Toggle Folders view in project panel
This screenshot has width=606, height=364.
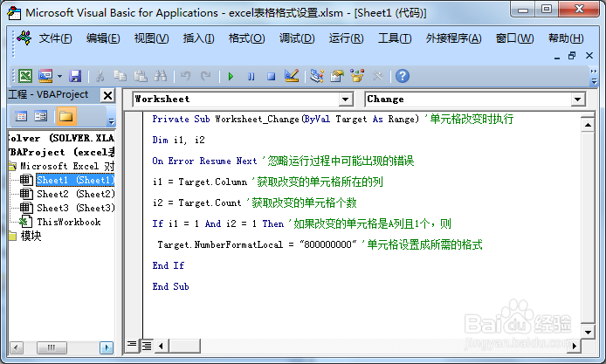coord(66,116)
